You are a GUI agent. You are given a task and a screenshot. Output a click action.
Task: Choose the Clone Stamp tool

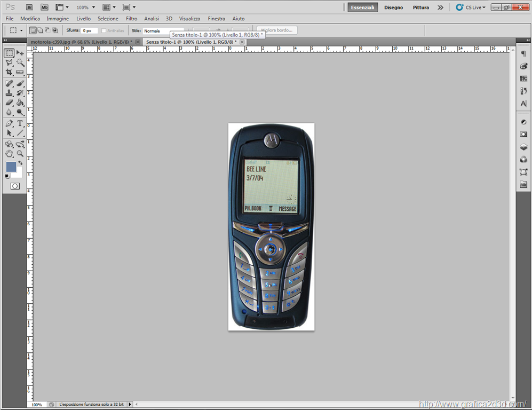tap(9, 93)
